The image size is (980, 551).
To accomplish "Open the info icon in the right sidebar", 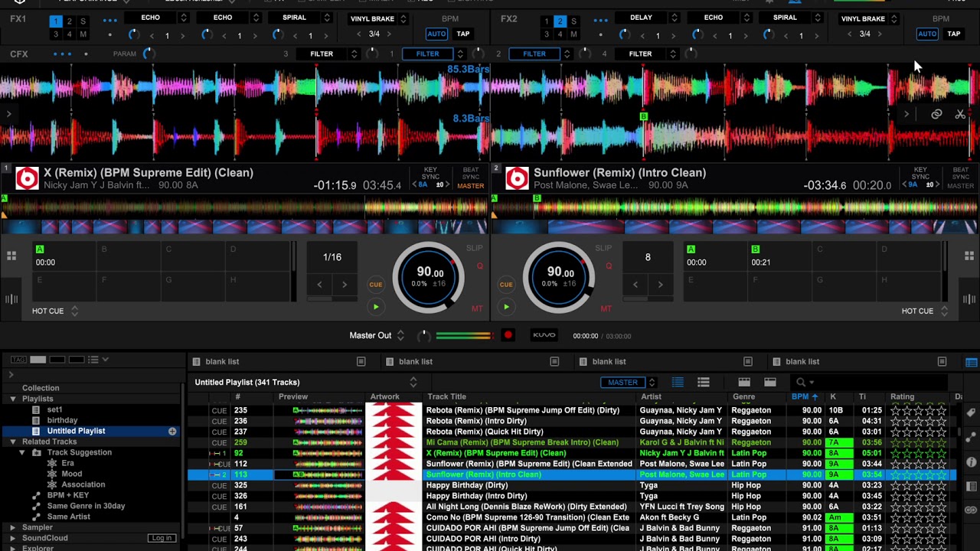I will pyautogui.click(x=971, y=461).
